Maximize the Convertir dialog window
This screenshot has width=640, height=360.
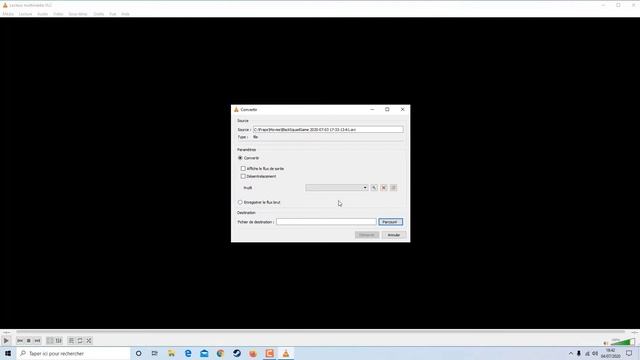coord(387,109)
